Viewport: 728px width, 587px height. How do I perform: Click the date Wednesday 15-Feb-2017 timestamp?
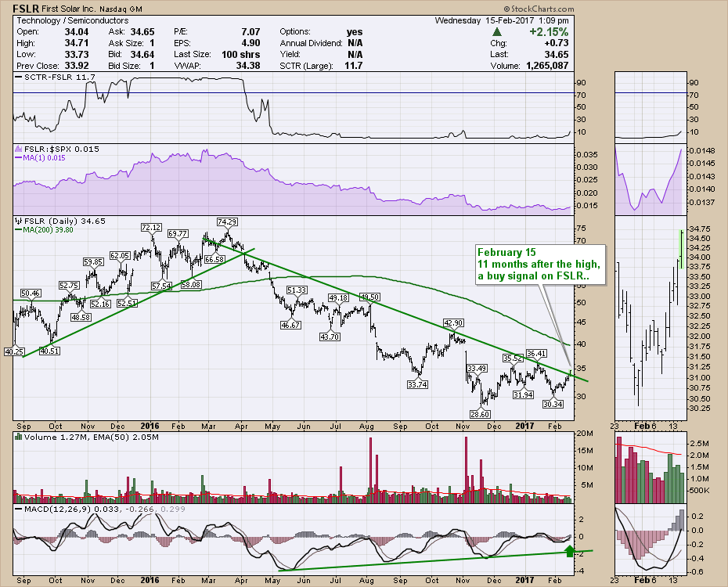point(502,21)
